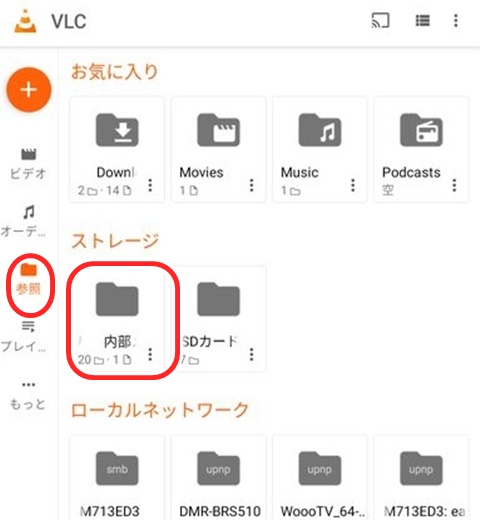Click the お気に入り section header

114,72
